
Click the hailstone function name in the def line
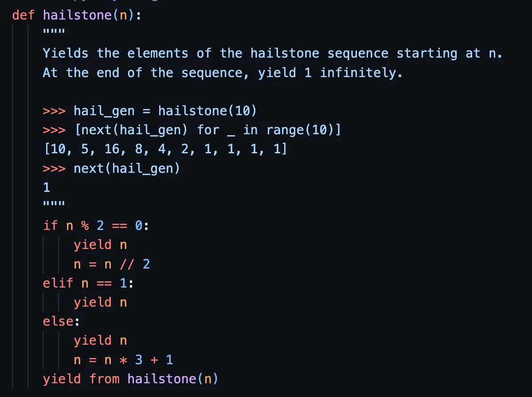point(77,15)
